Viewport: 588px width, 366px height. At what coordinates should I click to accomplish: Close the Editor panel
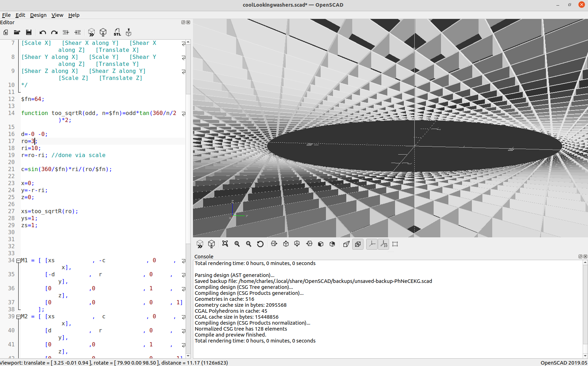(188, 22)
